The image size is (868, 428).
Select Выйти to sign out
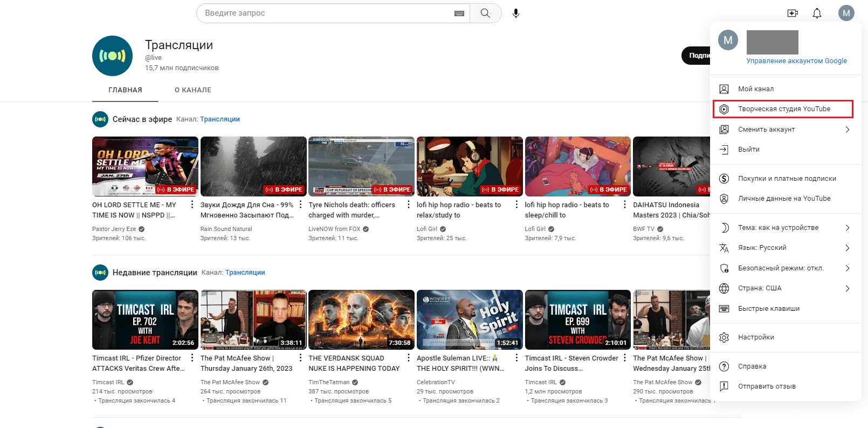(786, 150)
